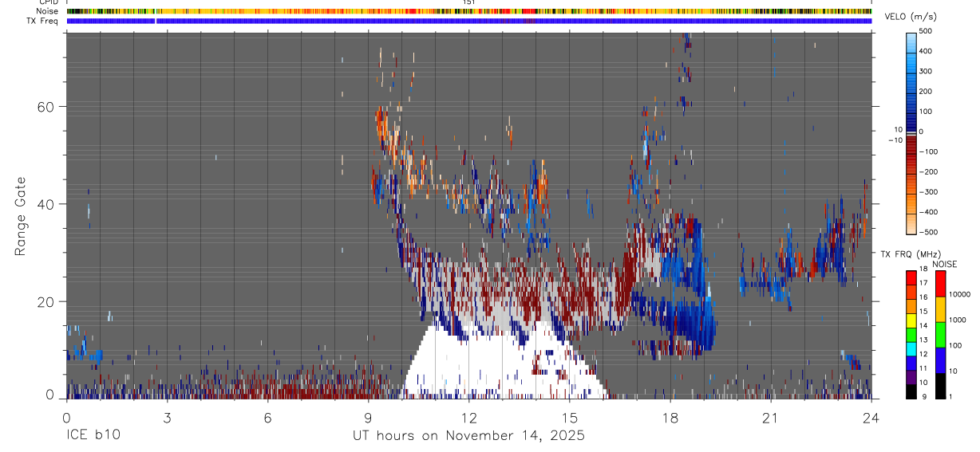Screen dimensions: 980x452
Task: Click the x-axis tick label '21'
Action: 770,417
